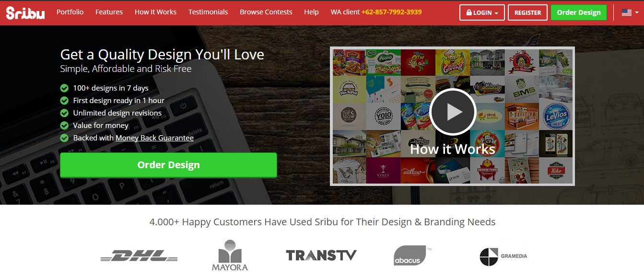This screenshot has height=277, width=644.
Task: Click the REGISTER button
Action: [x=527, y=12]
